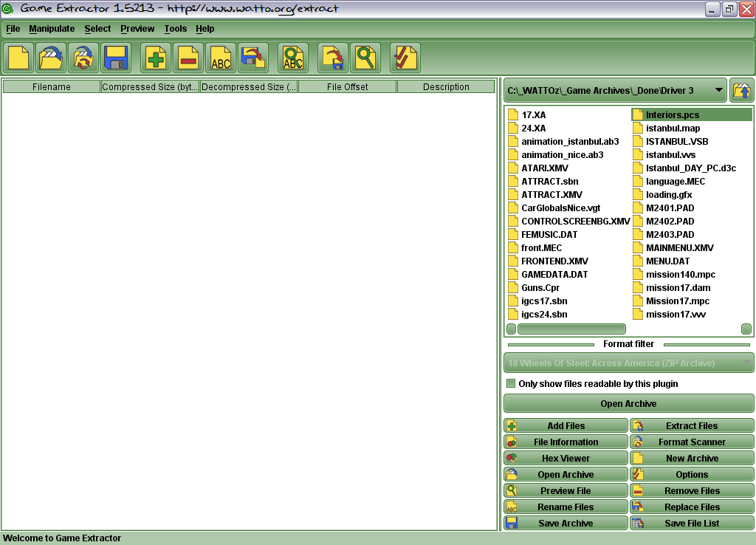Image resolution: width=756 pixels, height=545 pixels.
Task: Click the blue floppy disk Save Archive toolbar icon
Action: [x=116, y=58]
